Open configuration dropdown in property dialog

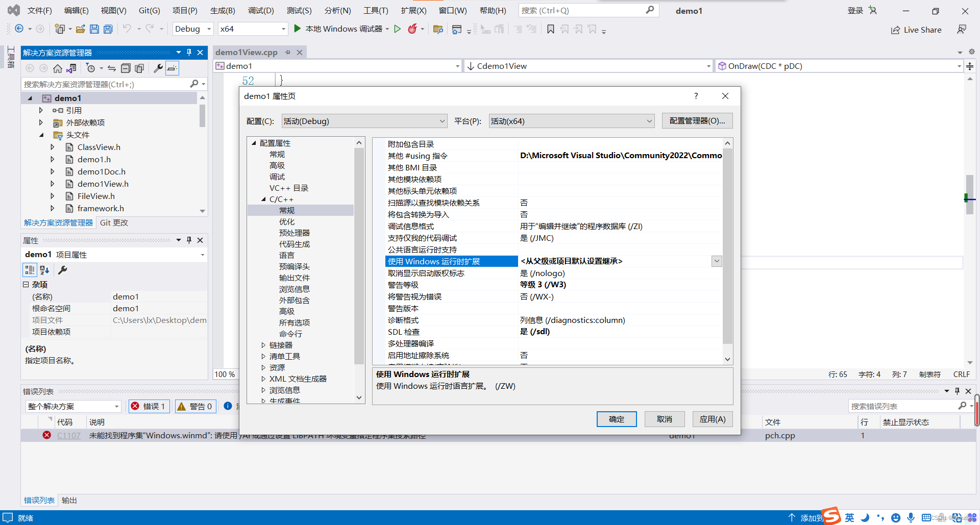364,121
